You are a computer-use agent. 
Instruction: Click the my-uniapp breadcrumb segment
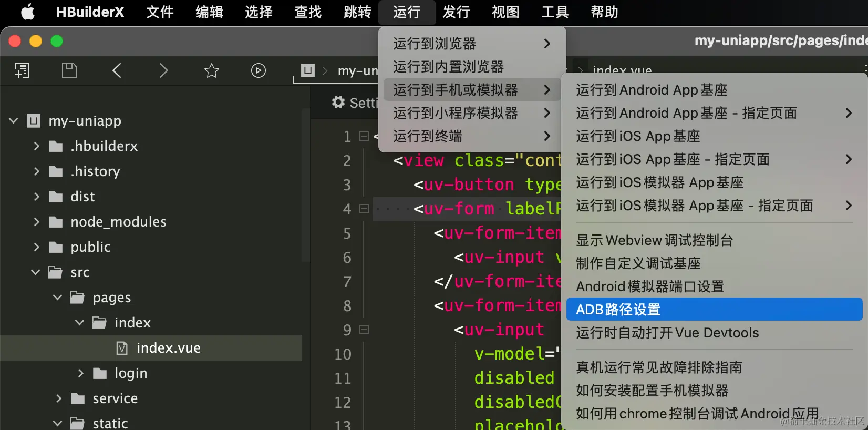coord(358,70)
